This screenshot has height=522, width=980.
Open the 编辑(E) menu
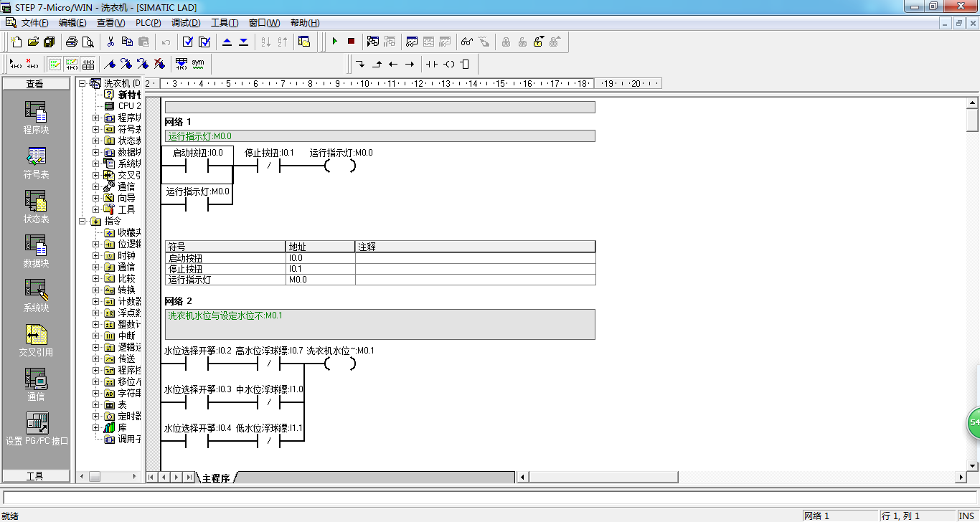click(x=72, y=23)
